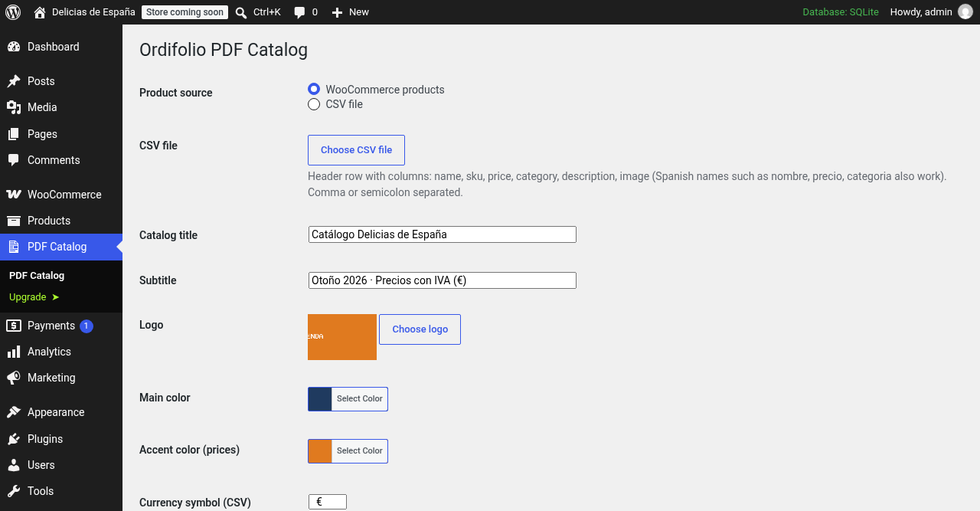Image resolution: width=980 pixels, height=511 pixels.
Task: Click the Subtitle input field
Action: [443, 280]
